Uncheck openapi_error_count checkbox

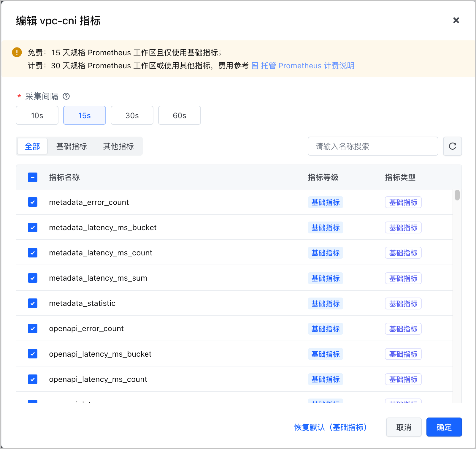click(x=33, y=328)
